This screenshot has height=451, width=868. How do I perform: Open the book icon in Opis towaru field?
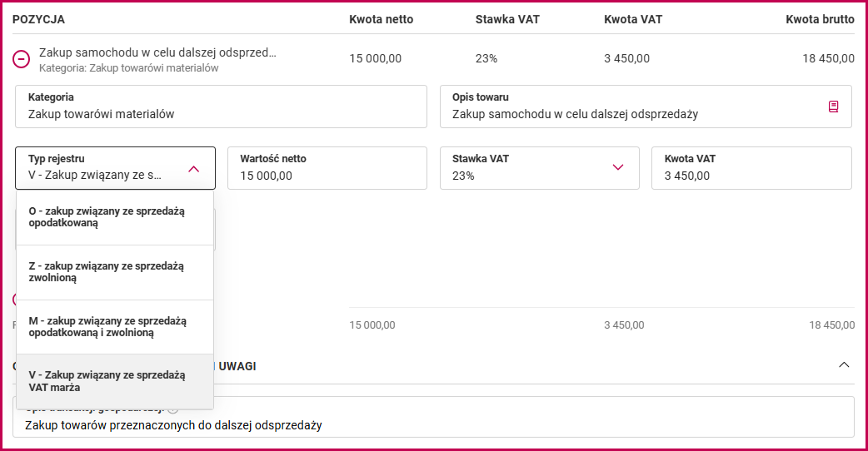833,107
